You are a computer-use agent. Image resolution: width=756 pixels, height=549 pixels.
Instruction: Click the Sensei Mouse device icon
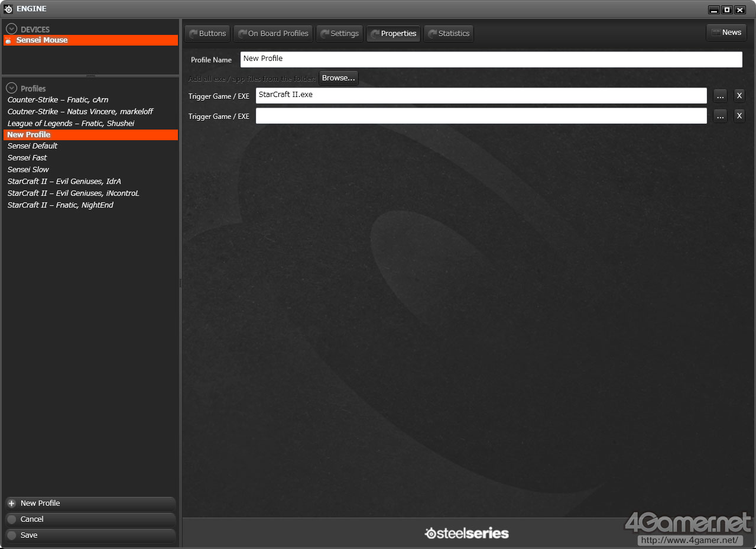8,40
